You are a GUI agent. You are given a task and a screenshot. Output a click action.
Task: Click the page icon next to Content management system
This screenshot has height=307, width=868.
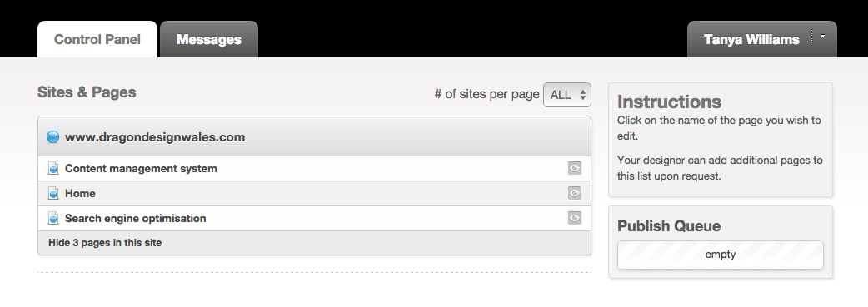(53, 168)
